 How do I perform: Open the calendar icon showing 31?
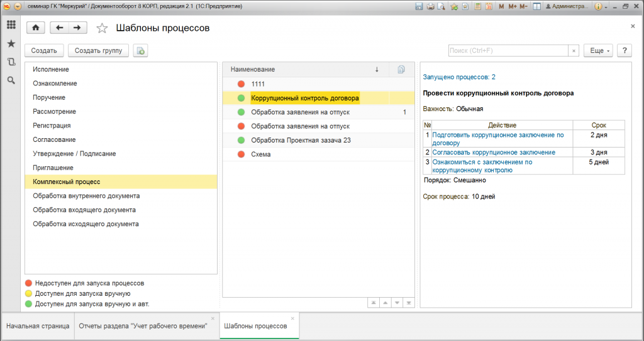coord(489,6)
